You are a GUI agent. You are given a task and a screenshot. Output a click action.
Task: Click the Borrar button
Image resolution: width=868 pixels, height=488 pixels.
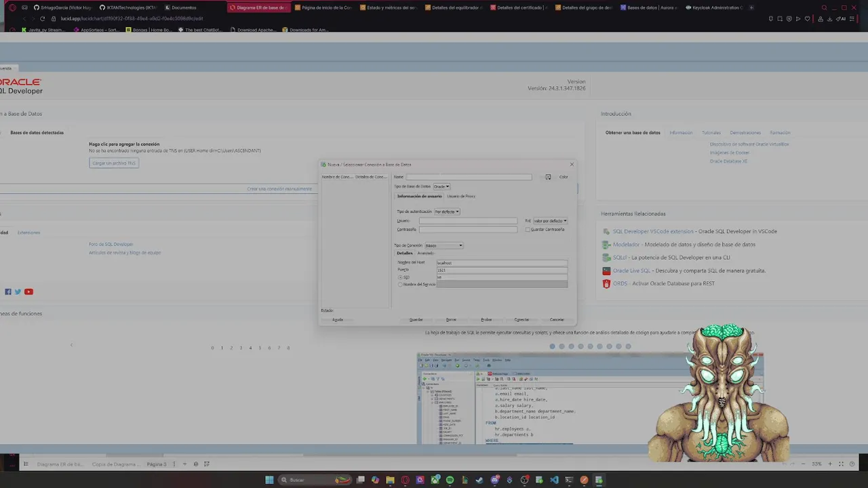coord(452,319)
